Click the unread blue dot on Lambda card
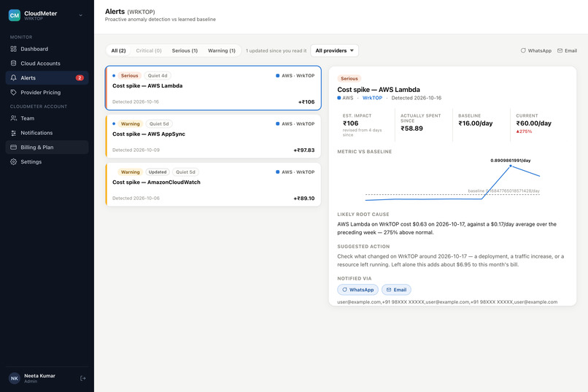 pos(114,76)
